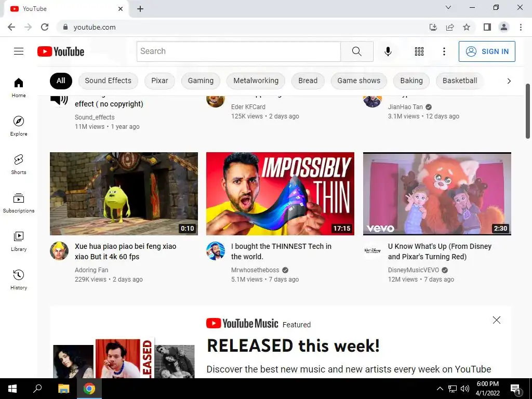The height and width of the screenshot is (399, 532).
Task: View site information lock icon
Action: (65, 27)
